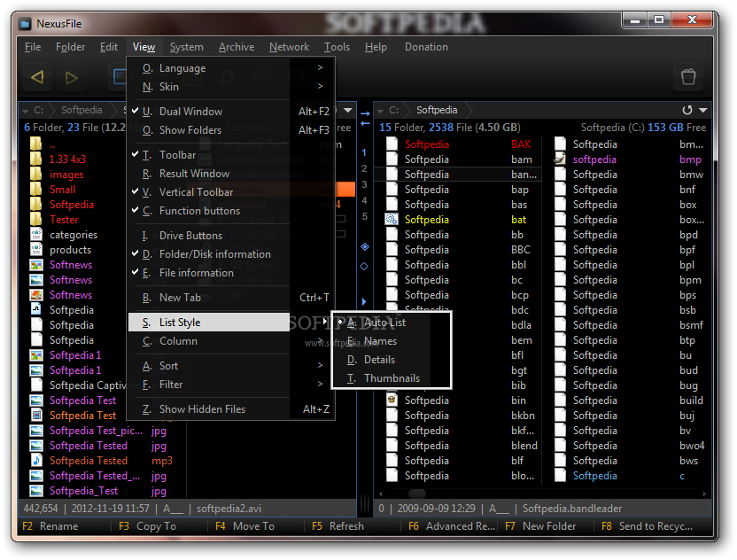Click the Softpedia bat file gear icon
737x560 pixels.
click(x=392, y=220)
